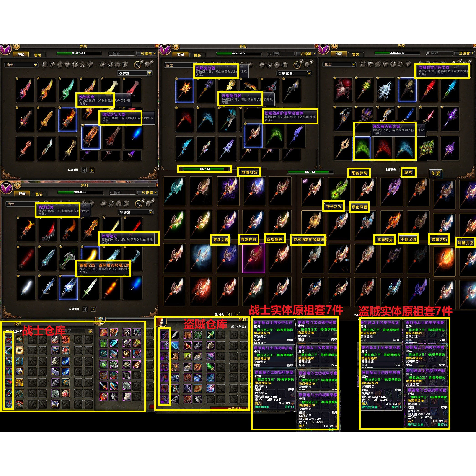Viewport: 476px width, 476px height.
Task: Click the green sword icon in 盗贼仓库
Action: (x=211, y=335)
